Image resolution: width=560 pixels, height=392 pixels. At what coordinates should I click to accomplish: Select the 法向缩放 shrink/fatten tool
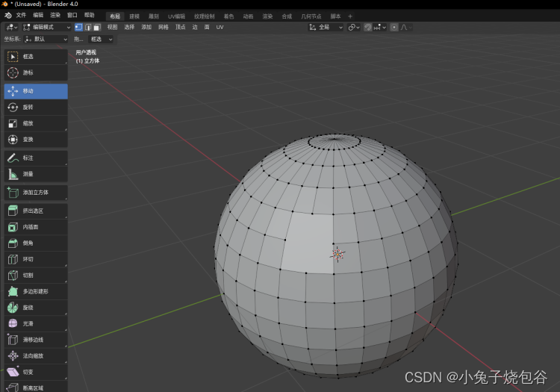click(36, 356)
